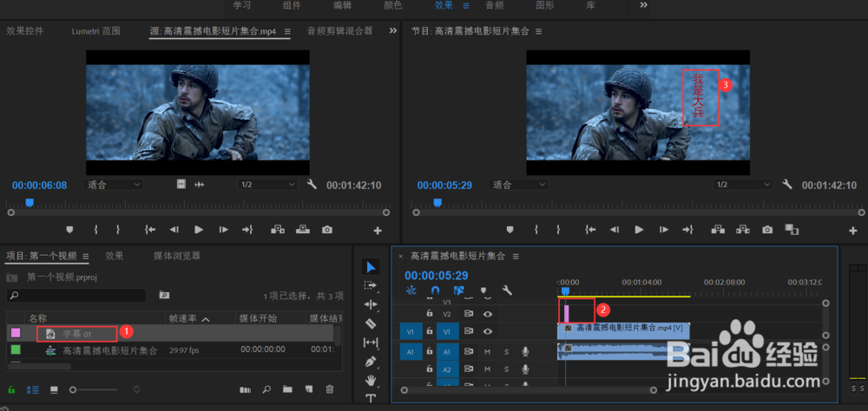Viewport: 868px width, 411px height.
Task: Switch to 颜色 workspace
Action: coord(393,5)
